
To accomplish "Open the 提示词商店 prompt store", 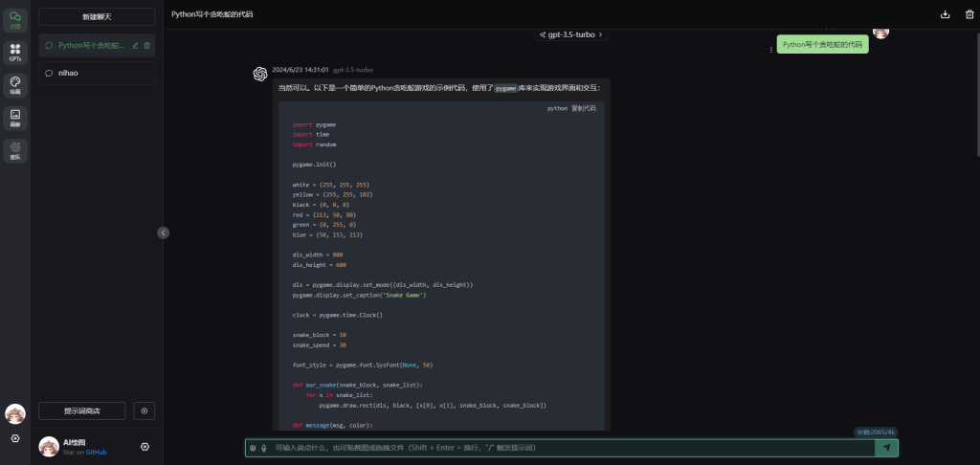I will pyautogui.click(x=82, y=410).
